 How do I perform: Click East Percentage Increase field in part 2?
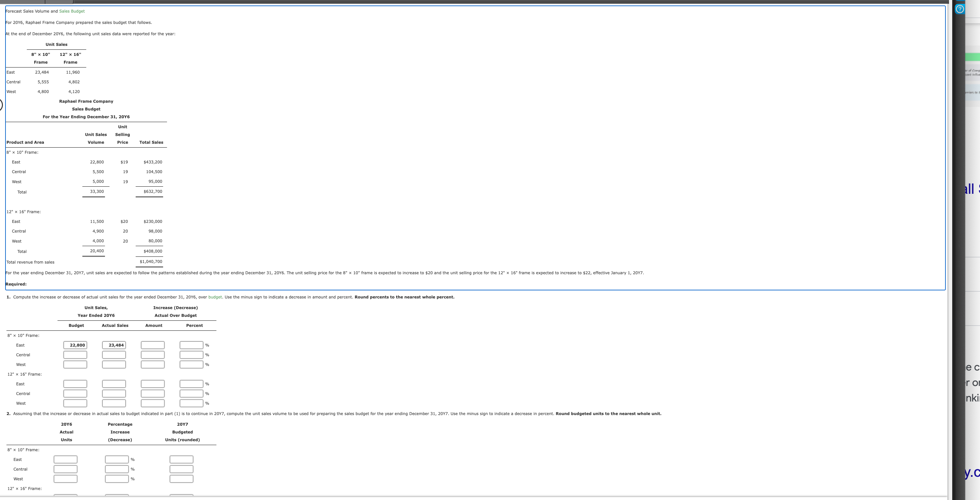point(117,459)
